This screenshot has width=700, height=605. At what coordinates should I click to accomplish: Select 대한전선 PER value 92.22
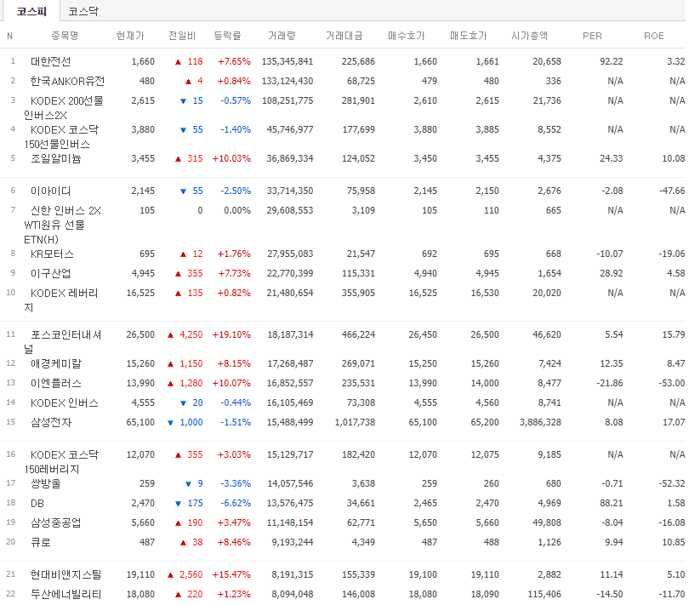612,61
